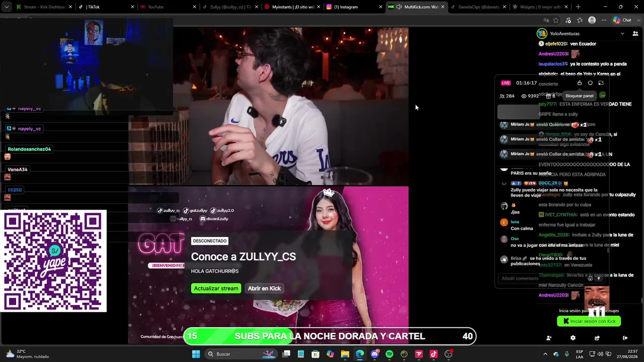The width and height of the screenshot is (644, 362).
Task: Open the floating panel settings gear
Action: click(590, 83)
